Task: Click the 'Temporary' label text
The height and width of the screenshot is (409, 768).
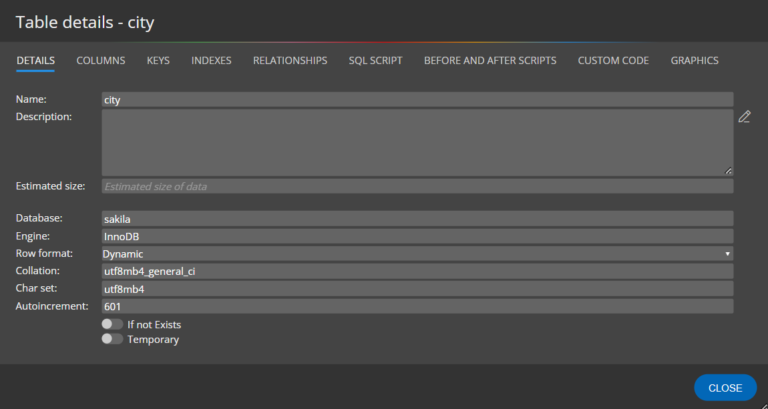Action: [x=153, y=339]
